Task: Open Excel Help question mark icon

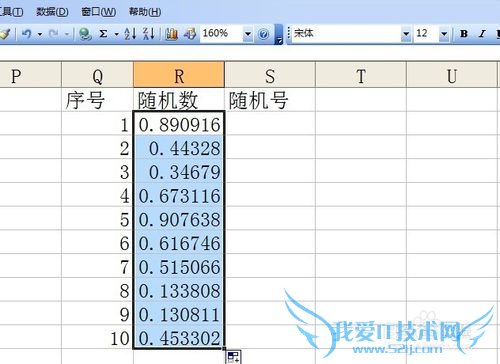Action: click(263, 34)
